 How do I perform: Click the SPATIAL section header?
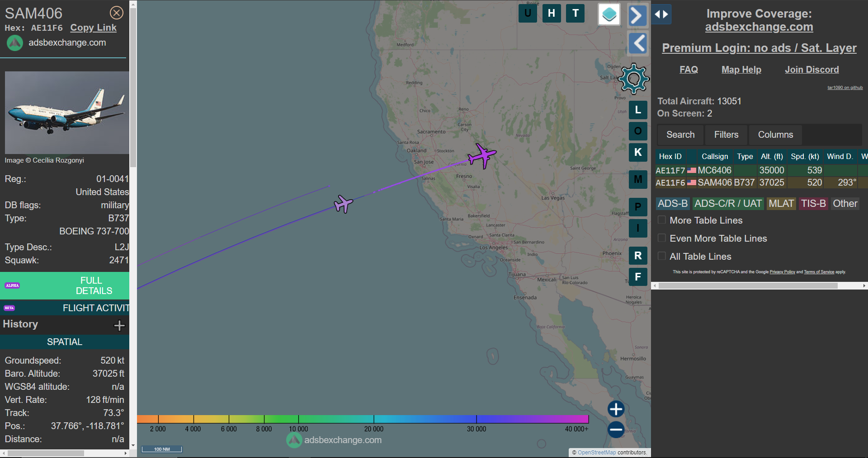coord(65,342)
